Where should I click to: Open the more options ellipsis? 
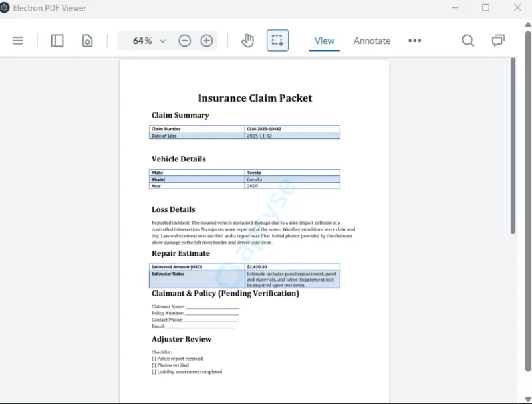(x=414, y=41)
